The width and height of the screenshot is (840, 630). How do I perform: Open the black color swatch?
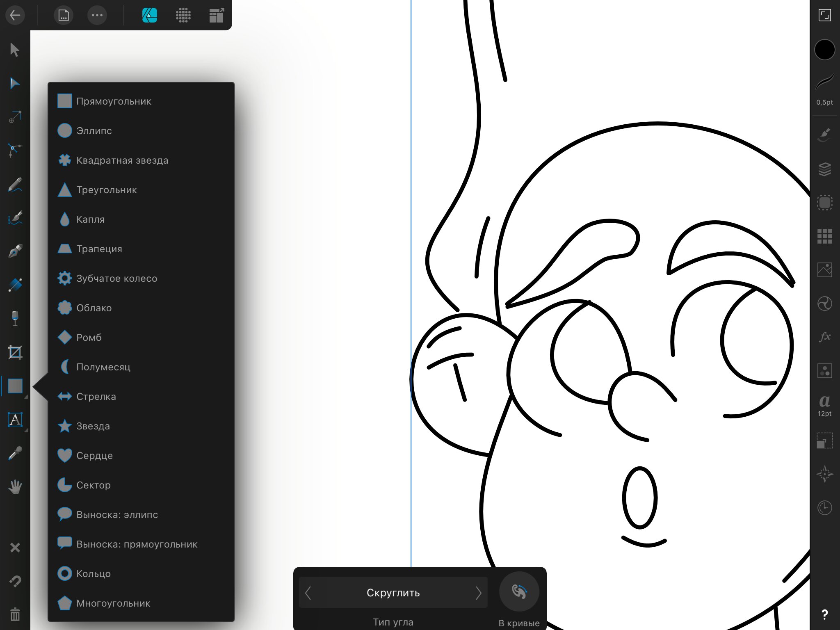(x=824, y=50)
